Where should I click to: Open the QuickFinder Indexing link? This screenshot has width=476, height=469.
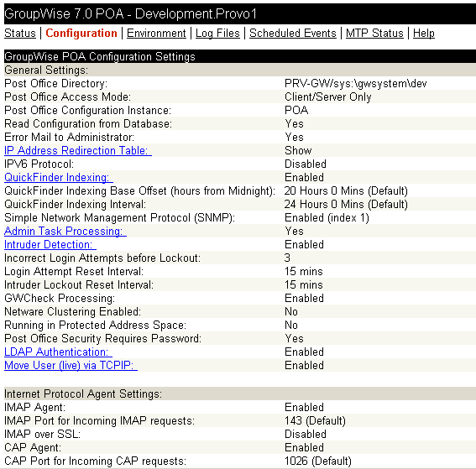[x=59, y=177]
